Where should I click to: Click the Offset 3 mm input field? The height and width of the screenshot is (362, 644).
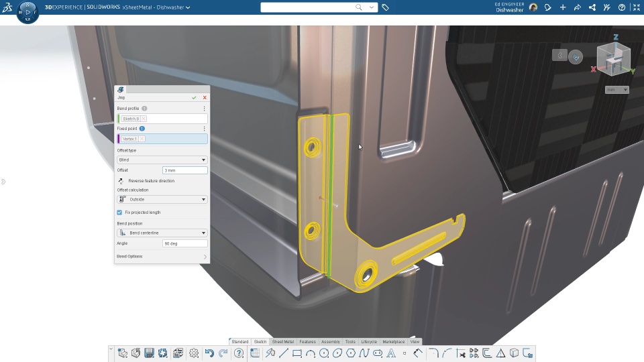185,170
